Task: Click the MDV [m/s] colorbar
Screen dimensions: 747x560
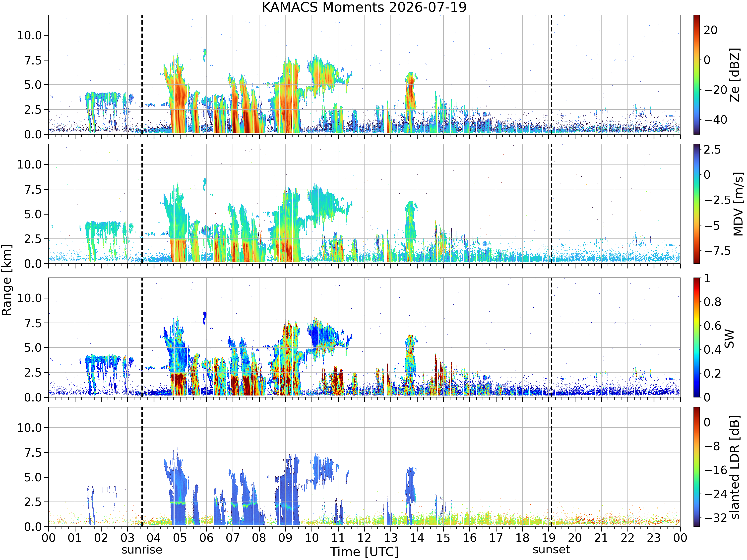Action: tap(696, 204)
